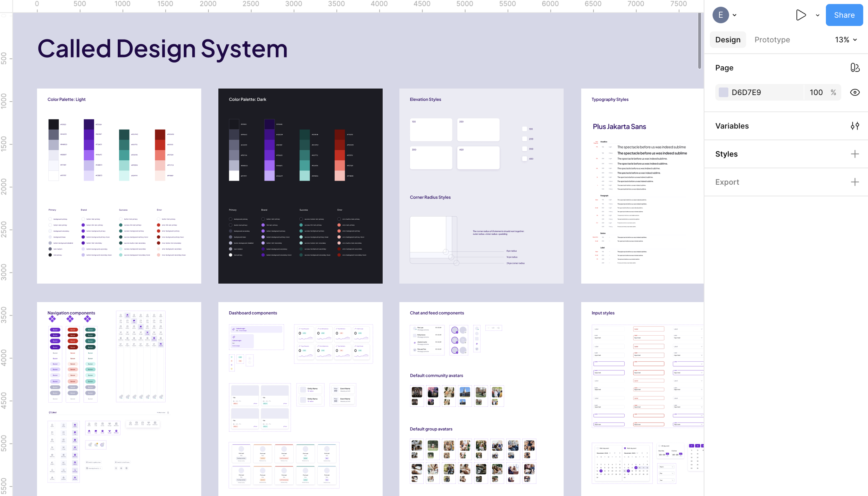
Task: Click first default community avatar thumbnail
Action: [417, 392]
